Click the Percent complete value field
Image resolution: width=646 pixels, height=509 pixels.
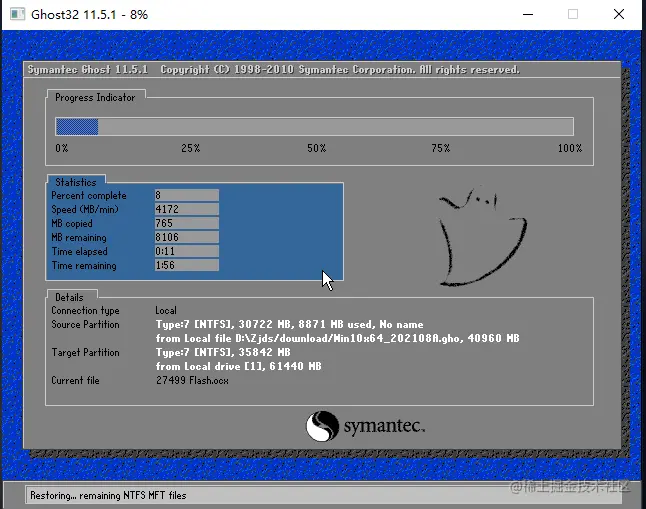[x=187, y=195]
